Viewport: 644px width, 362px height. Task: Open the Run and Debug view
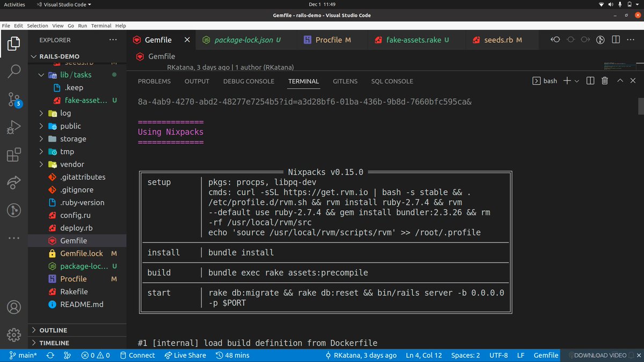coord(14,127)
